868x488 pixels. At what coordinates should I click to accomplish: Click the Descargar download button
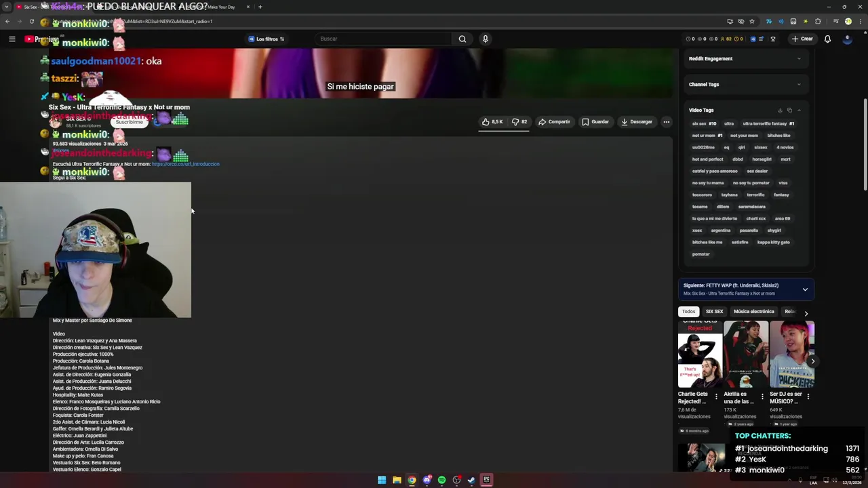point(636,122)
